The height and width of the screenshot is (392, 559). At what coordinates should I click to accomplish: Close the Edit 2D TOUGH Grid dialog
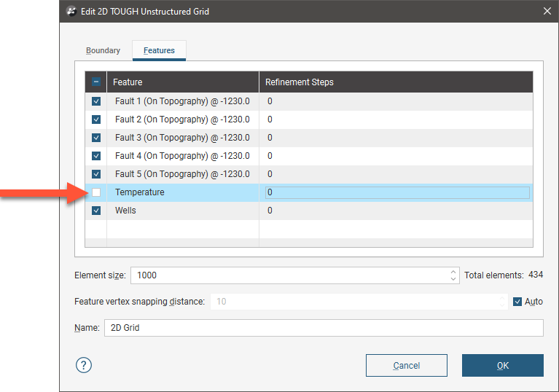pyautogui.click(x=547, y=11)
